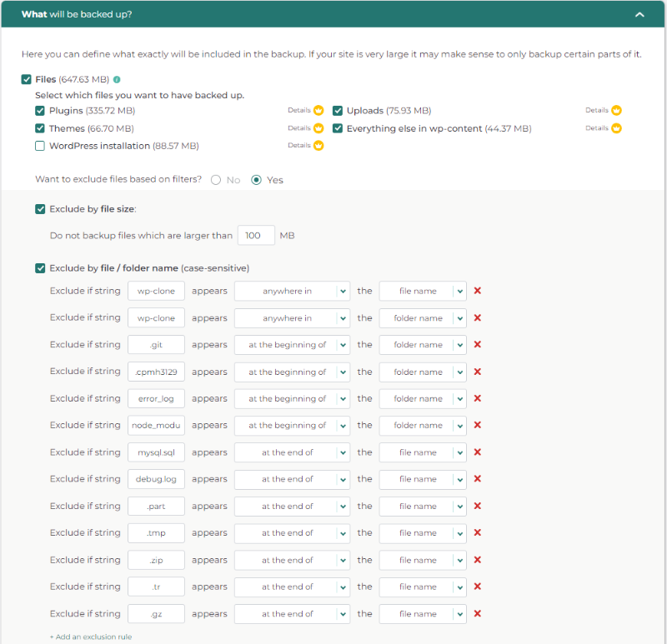The width and height of the screenshot is (667, 644).
Task: Click the file size limit MB field
Action: coord(256,236)
